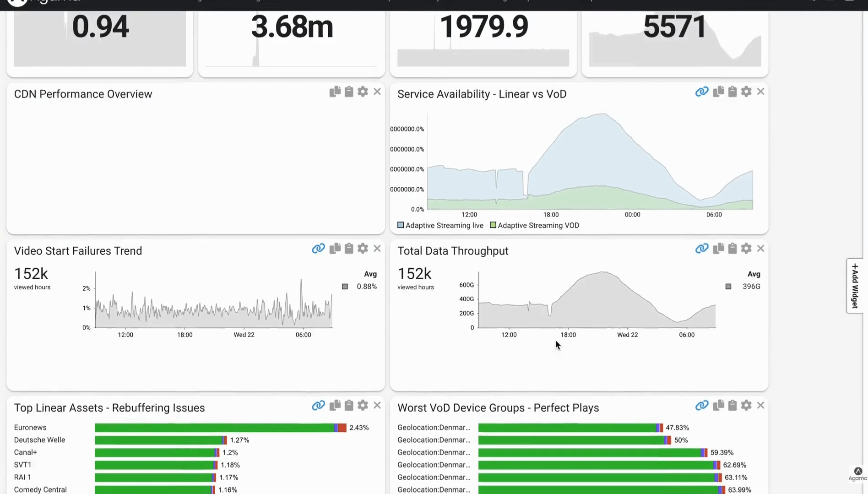The width and height of the screenshot is (868, 494).
Task: Click clipboard icon on Video Start Failures widget
Action: point(349,249)
